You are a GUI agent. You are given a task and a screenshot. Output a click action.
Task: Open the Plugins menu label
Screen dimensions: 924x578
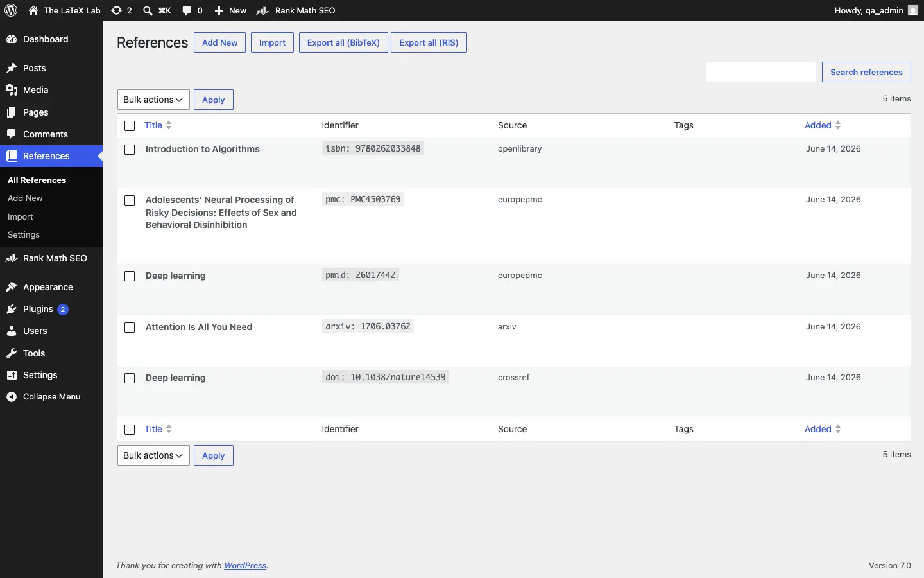[38, 309]
